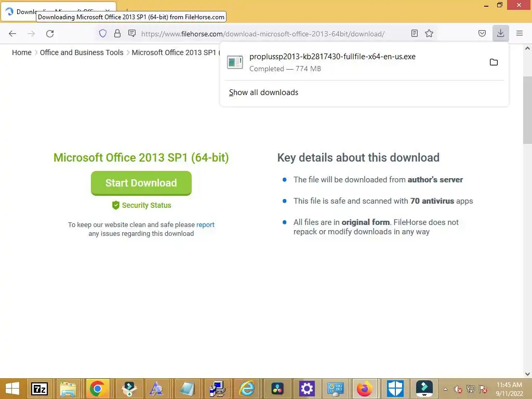The image size is (532, 399).
Task: Open purple gear settings taskbar app
Action: coord(307,389)
